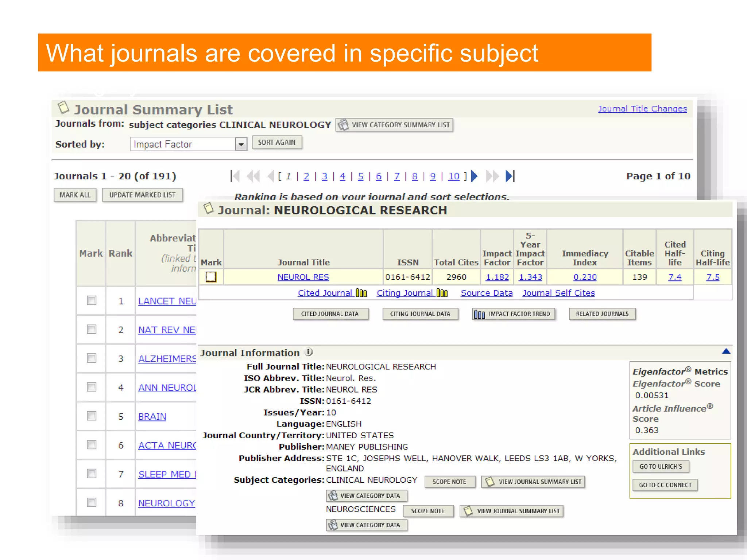Open the Cited Journal link
This screenshot has width=747, height=560.
pos(325,293)
